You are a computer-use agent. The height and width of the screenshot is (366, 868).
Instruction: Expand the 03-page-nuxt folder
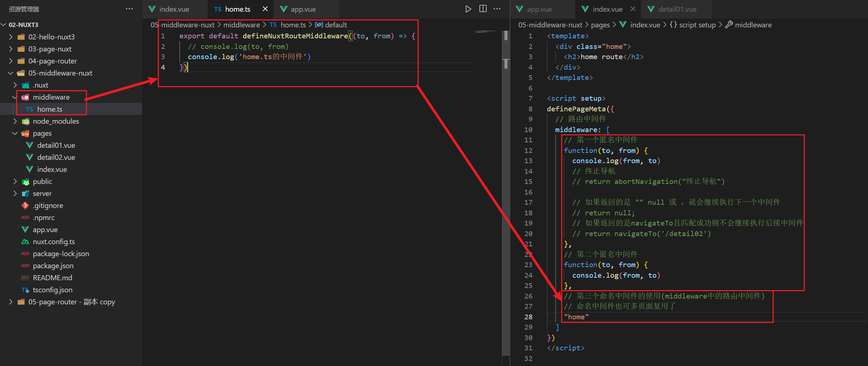tap(11, 49)
